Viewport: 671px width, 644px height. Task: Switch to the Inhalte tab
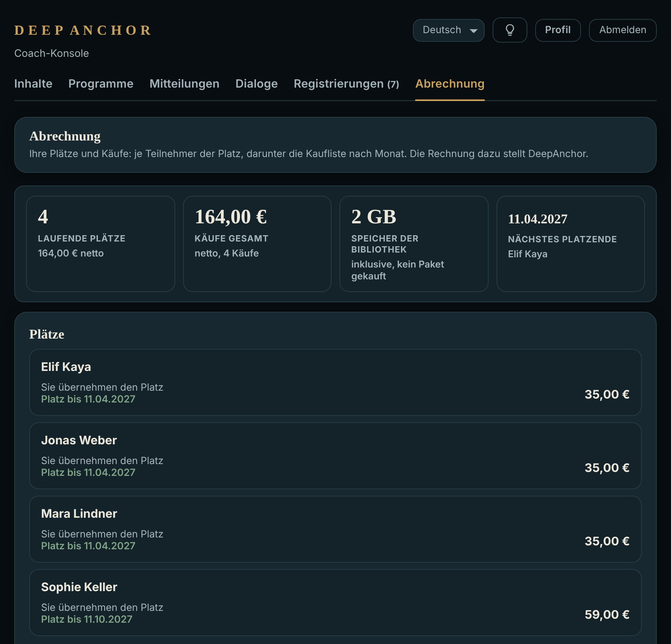pos(33,84)
